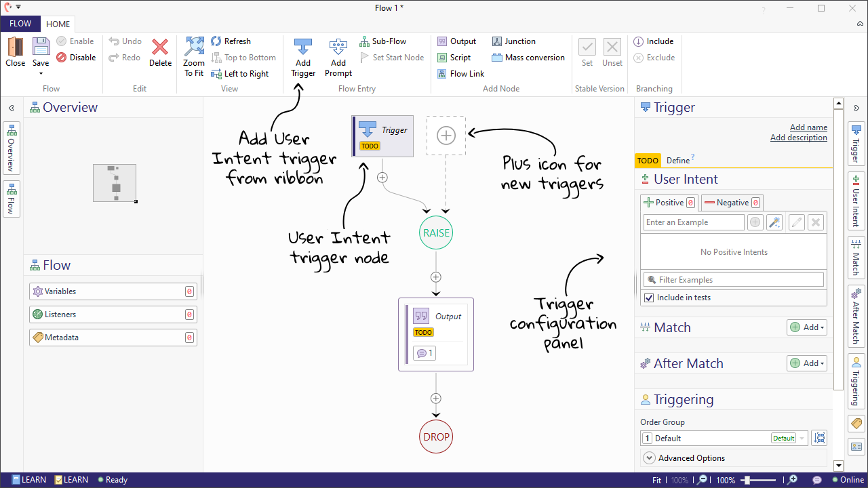Click the Add Trigger ribbon icon
The width and height of the screenshot is (868, 488).
(x=302, y=49)
